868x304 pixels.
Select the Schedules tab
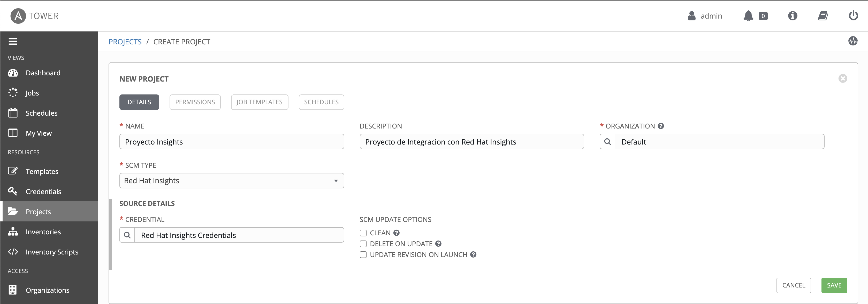321,102
